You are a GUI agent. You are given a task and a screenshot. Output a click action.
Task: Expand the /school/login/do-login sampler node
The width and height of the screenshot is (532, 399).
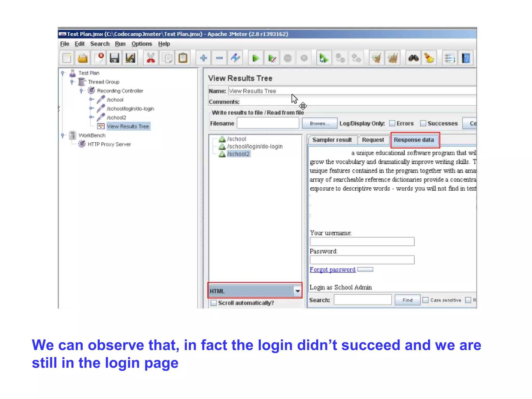[91, 108]
